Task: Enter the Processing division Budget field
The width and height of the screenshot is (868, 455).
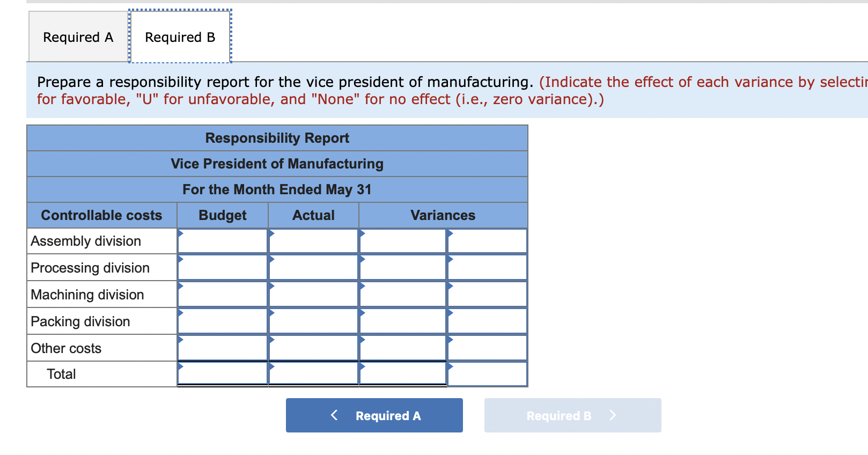Action: (222, 267)
